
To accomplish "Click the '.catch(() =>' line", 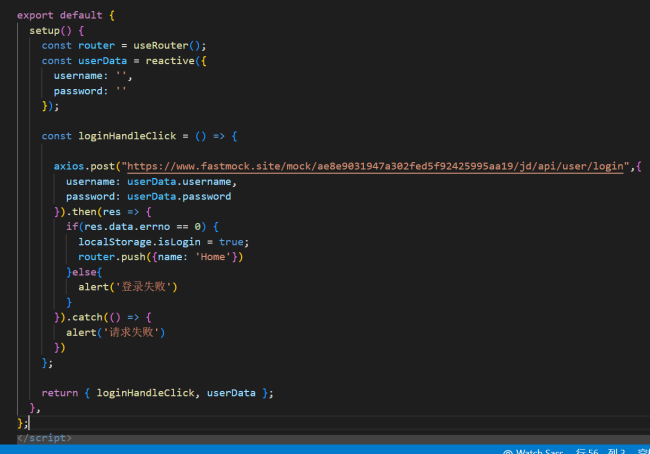I will tap(103, 318).
